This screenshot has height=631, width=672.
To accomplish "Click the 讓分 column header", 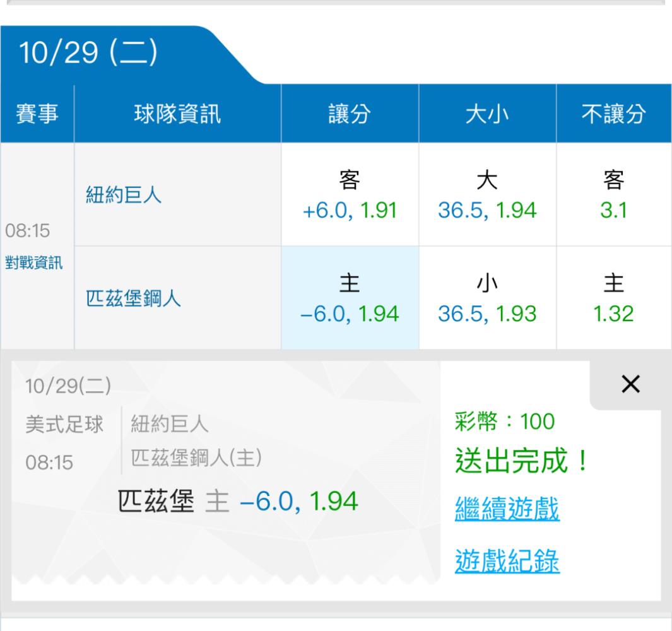I will (x=350, y=114).
